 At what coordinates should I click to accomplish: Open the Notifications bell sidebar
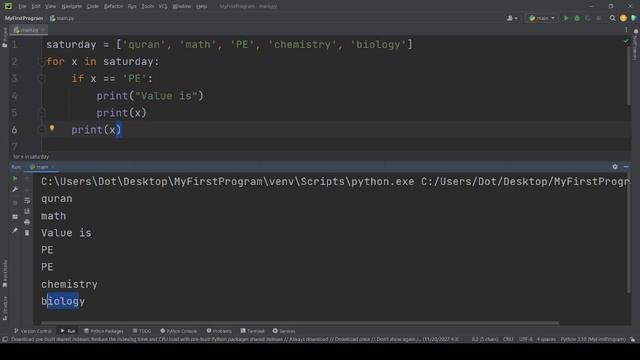pyautogui.click(x=636, y=31)
